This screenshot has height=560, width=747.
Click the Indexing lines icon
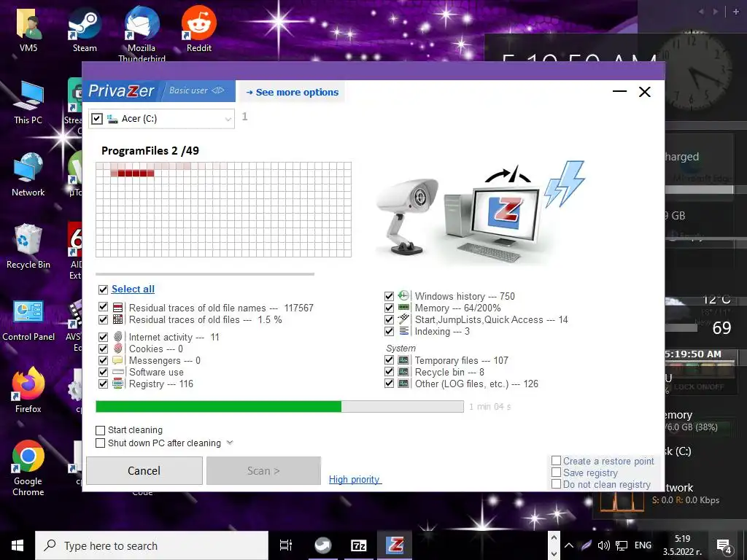[x=403, y=331]
